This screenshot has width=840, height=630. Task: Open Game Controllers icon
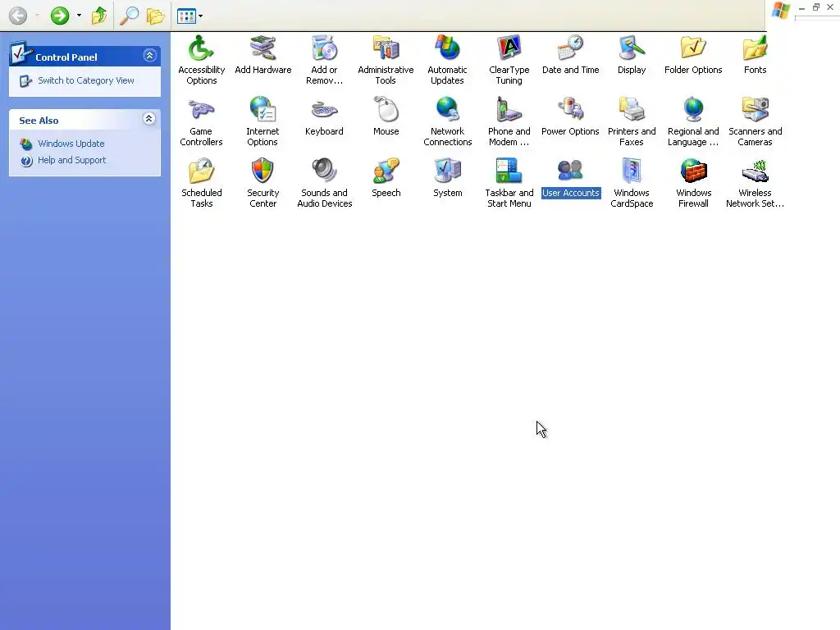click(201, 110)
